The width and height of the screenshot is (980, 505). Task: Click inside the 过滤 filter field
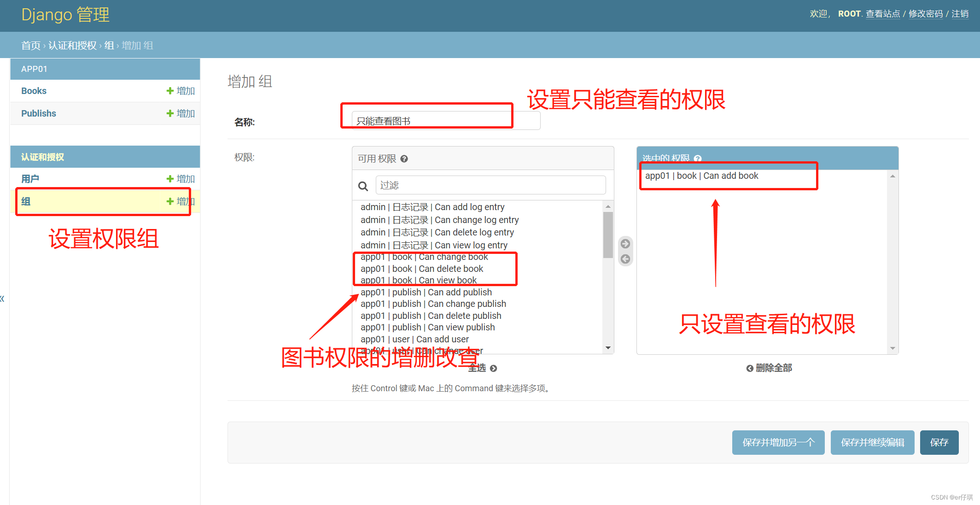(x=490, y=185)
